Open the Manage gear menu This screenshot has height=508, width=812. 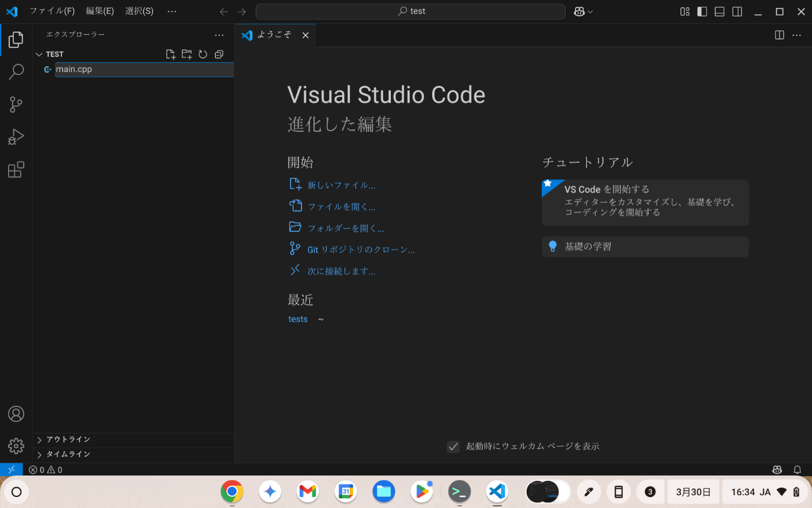16,446
